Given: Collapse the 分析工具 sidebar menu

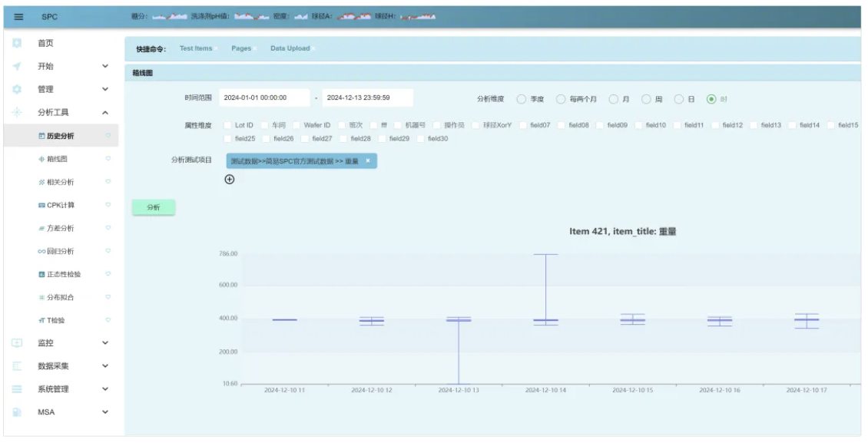Looking at the screenshot, I should (105, 112).
